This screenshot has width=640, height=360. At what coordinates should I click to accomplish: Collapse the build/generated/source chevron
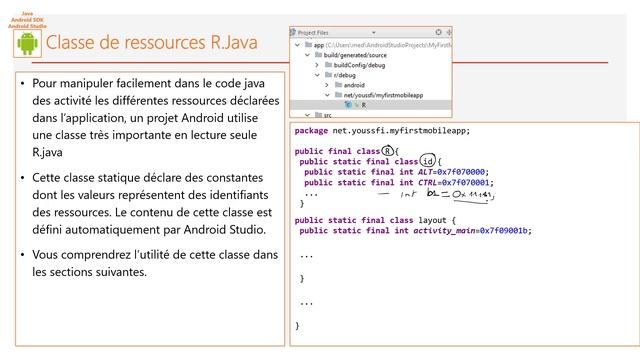pyautogui.click(x=307, y=55)
